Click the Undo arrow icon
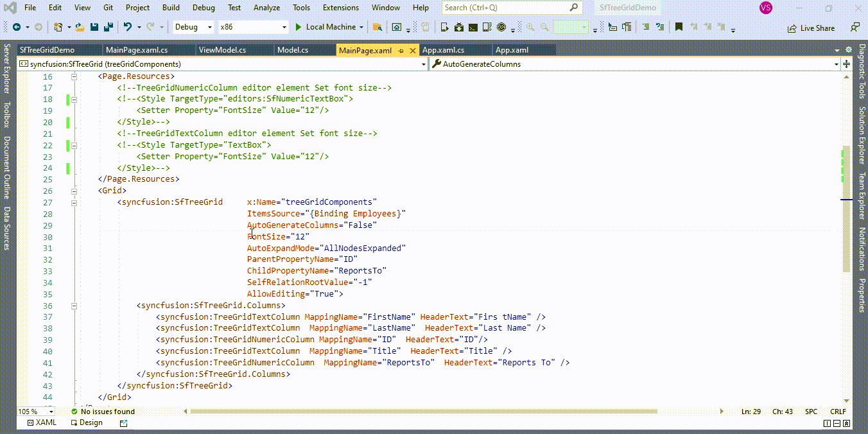 pyautogui.click(x=128, y=27)
